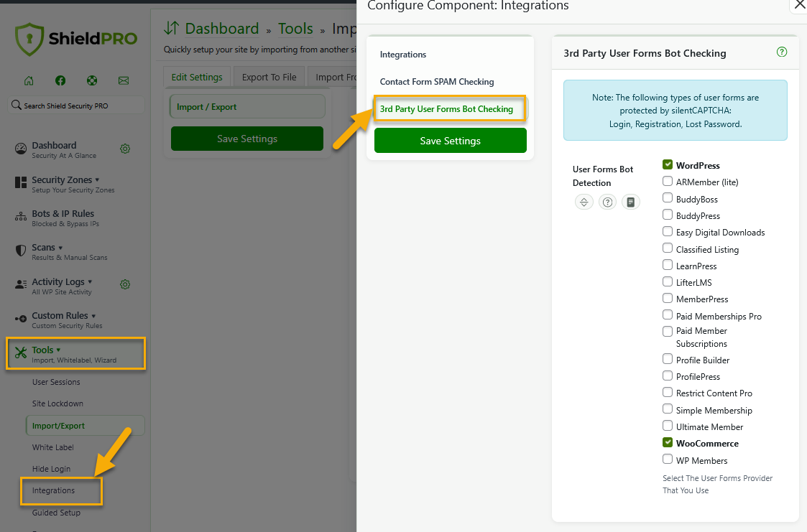The image size is (807, 532).
Task: Select the home icon in the sidebar
Action: click(28, 80)
